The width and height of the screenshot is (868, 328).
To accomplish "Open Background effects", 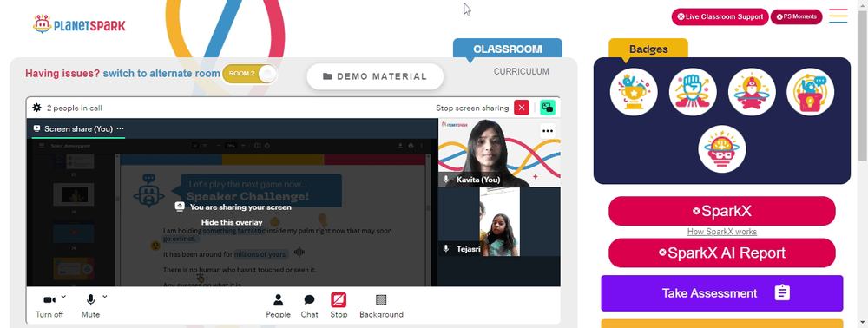I will click(x=381, y=306).
